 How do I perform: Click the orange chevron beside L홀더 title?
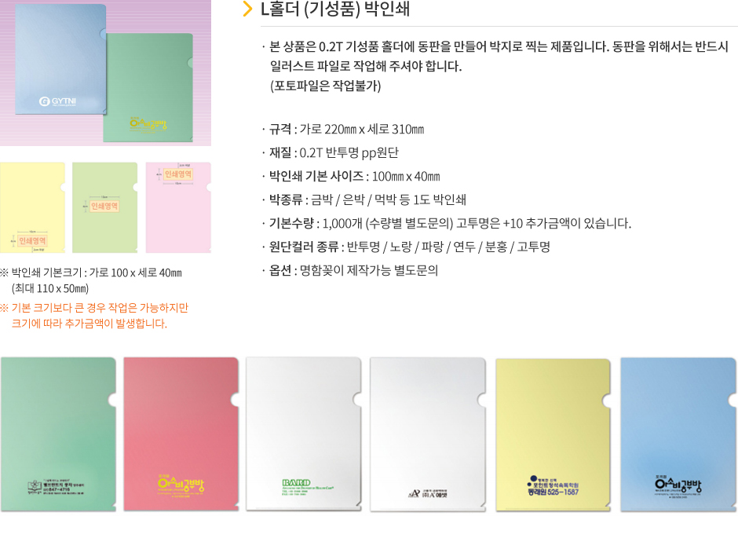(247, 9)
